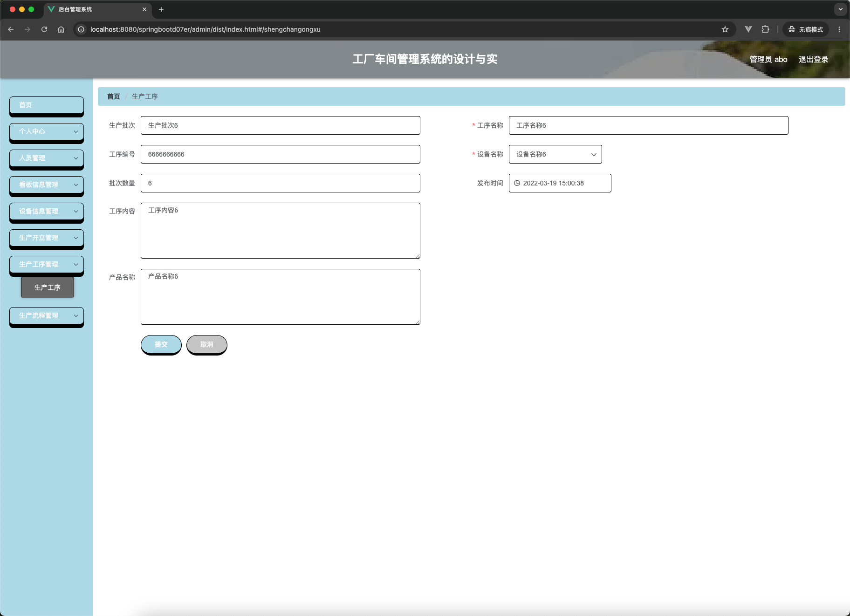
Task: Open the 发布时间 date picker field
Action: click(x=560, y=183)
